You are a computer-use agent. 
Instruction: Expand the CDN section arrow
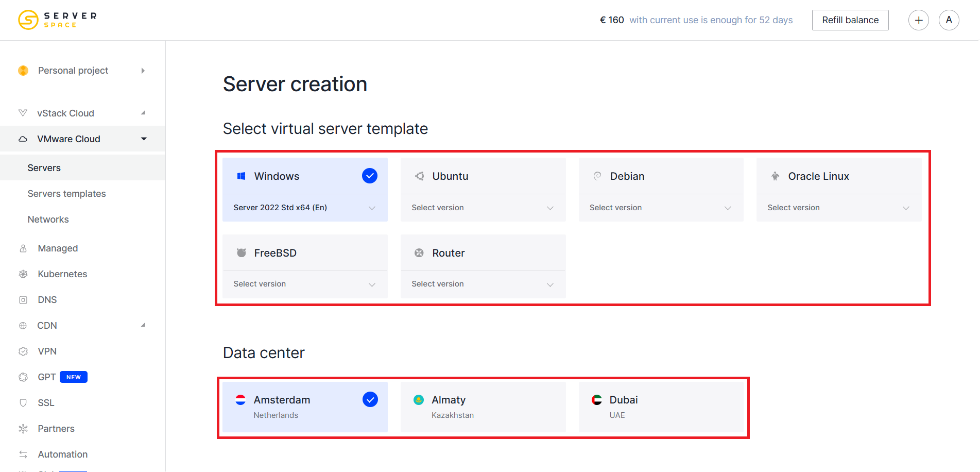(144, 325)
